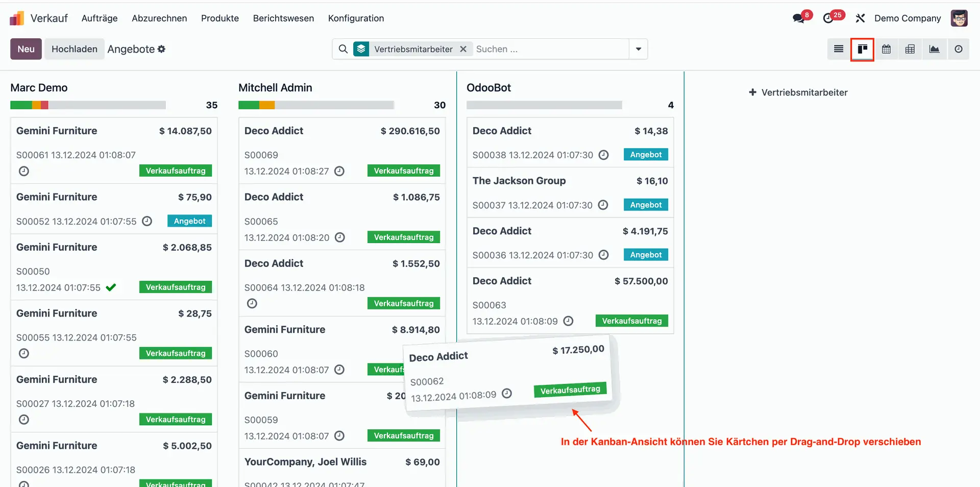This screenshot has width=980, height=487.
Task: Click activity clock on S00061 card
Action: pos(24,171)
